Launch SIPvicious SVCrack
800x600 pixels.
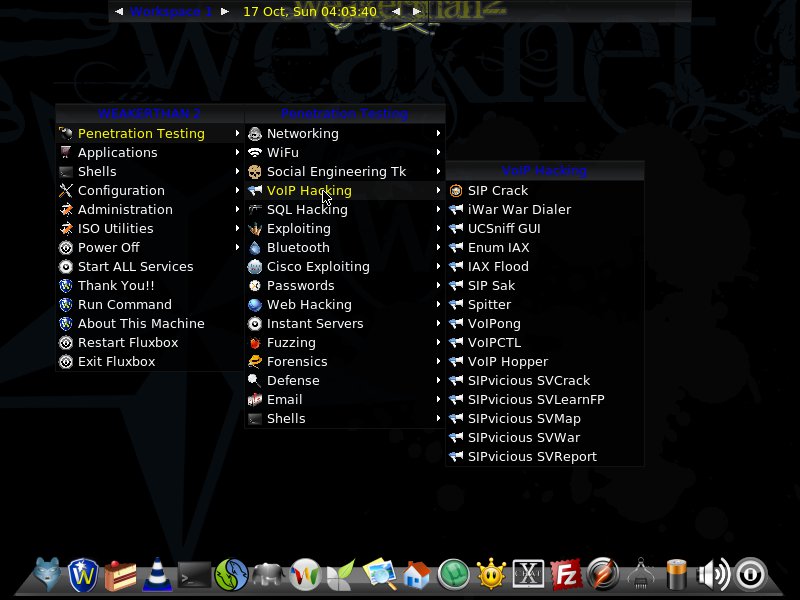(x=545, y=381)
